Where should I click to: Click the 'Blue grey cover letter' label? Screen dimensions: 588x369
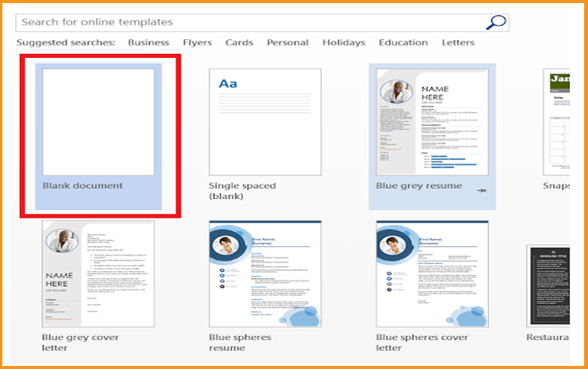pyautogui.click(x=80, y=342)
